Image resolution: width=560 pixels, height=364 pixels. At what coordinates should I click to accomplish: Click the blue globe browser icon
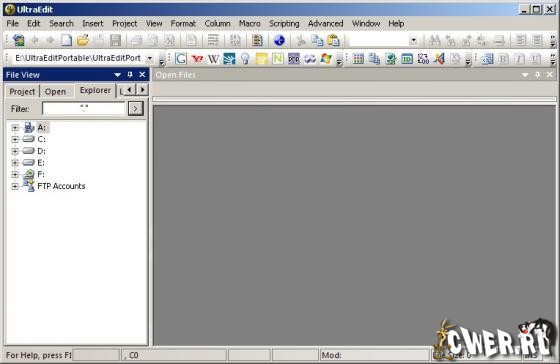tap(279, 40)
